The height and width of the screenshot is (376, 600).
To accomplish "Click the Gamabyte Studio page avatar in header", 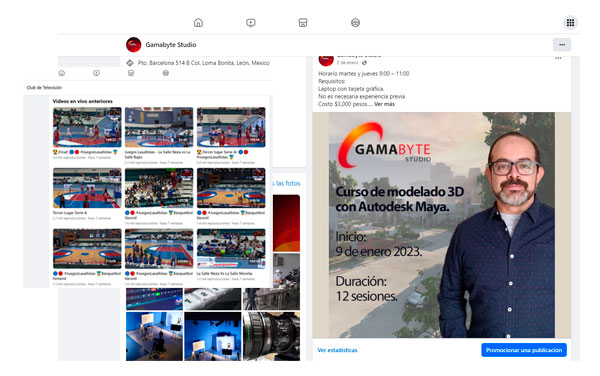I will point(134,45).
